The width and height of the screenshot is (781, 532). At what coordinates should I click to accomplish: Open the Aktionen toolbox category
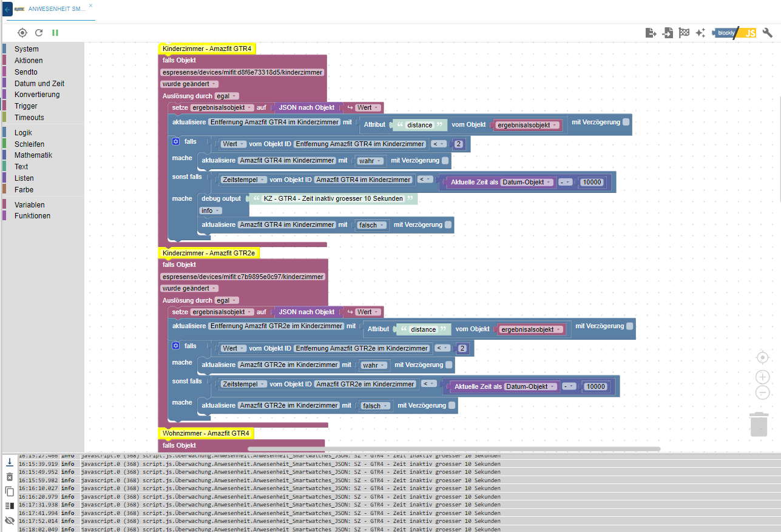29,61
